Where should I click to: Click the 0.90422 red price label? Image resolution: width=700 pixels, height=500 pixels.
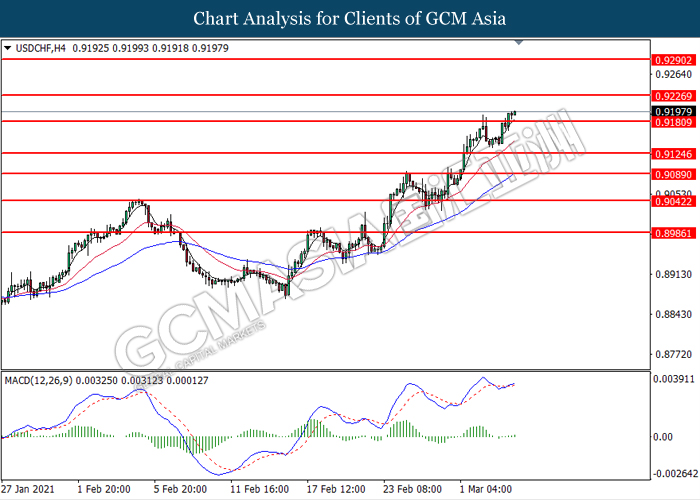coord(671,201)
